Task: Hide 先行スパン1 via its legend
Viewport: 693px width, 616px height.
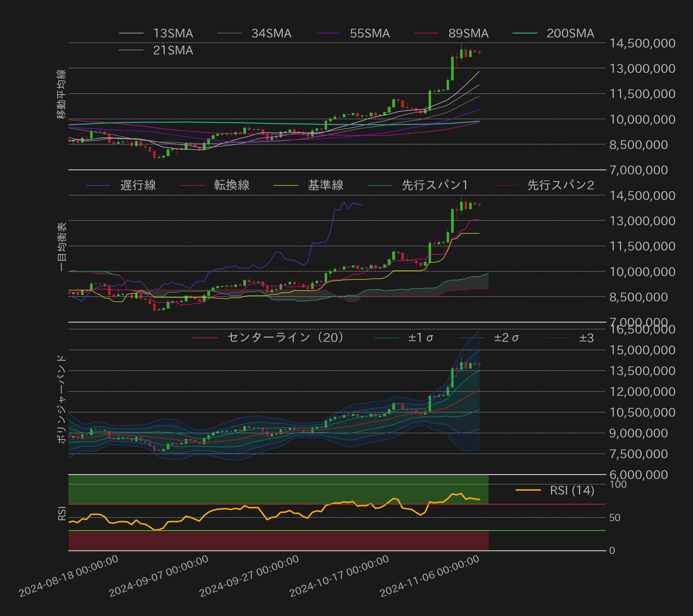Action: click(x=435, y=185)
